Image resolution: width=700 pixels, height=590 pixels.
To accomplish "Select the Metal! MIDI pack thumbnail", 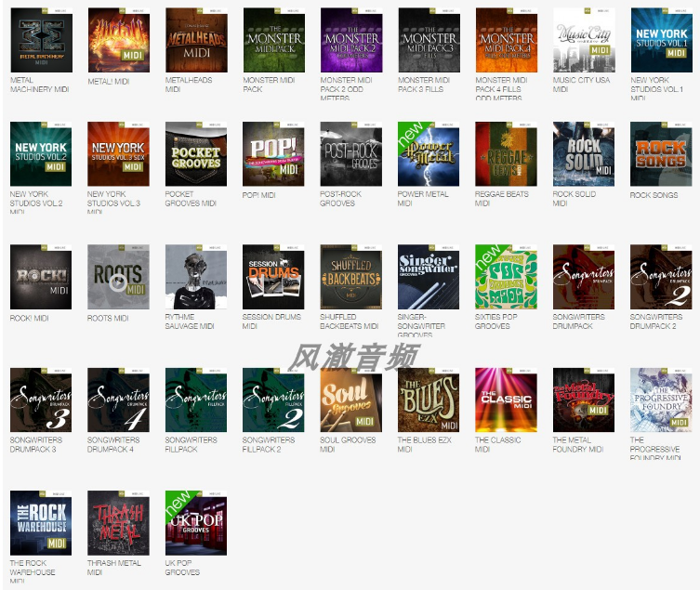I will [x=119, y=40].
